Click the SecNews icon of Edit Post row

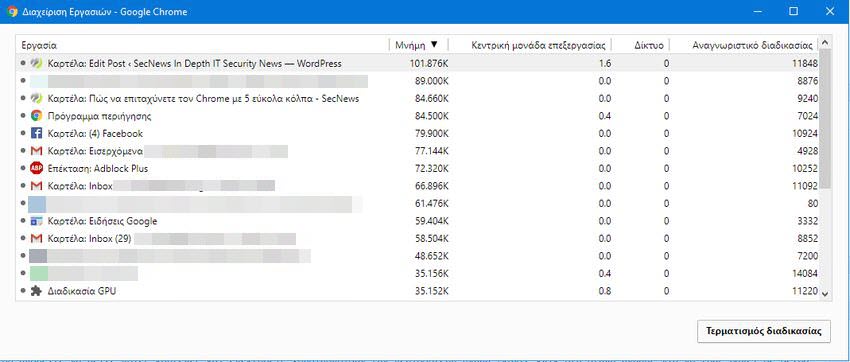point(36,63)
